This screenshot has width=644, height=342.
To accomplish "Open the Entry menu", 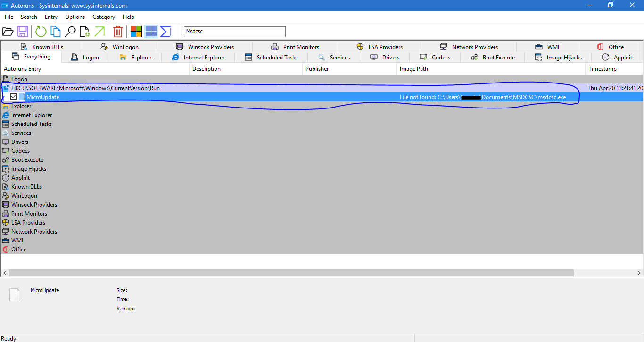I will point(51,17).
